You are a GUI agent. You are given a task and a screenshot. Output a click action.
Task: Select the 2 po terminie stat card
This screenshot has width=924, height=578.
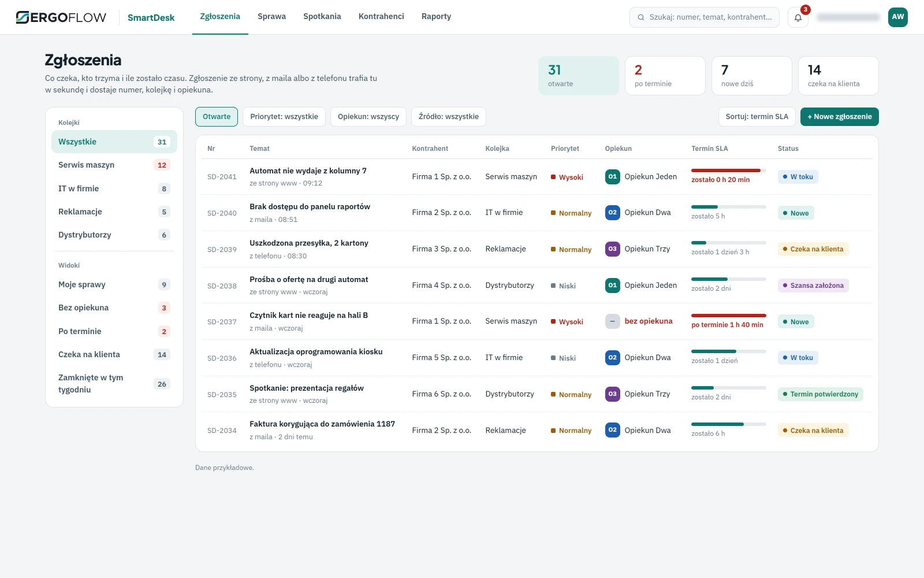tap(665, 76)
